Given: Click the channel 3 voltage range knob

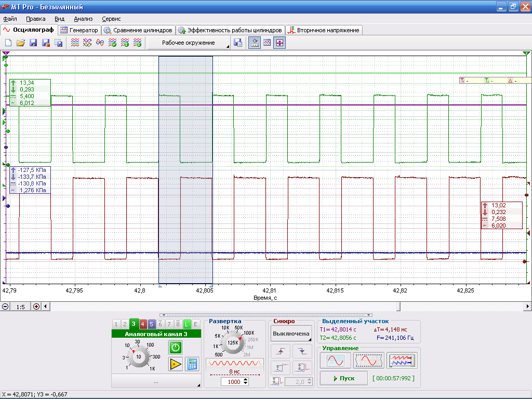Looking at the screenshot, I should tap(138, 356).
